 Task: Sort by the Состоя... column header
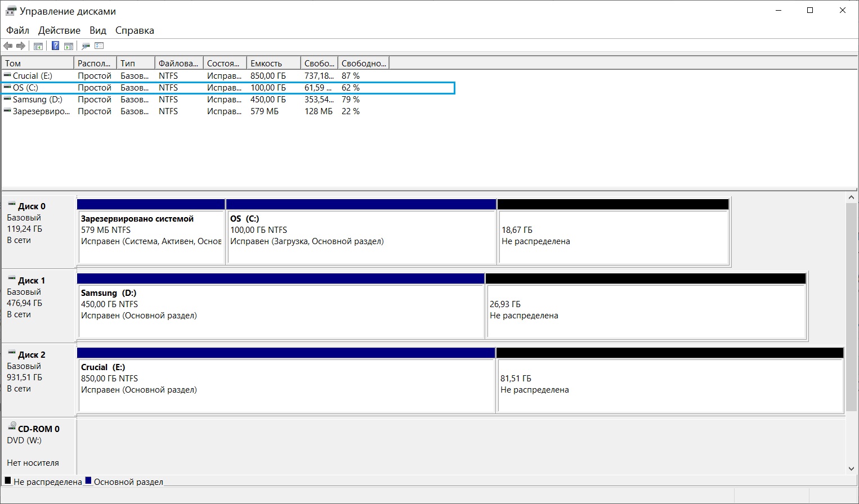[x=225, y=63]
